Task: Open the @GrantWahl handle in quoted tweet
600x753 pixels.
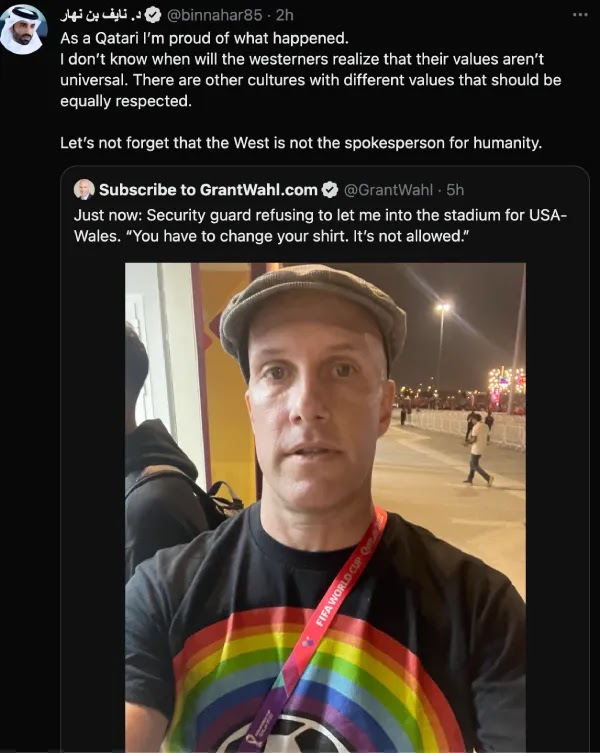Action: pyautogui.click(x=388, y=190)
